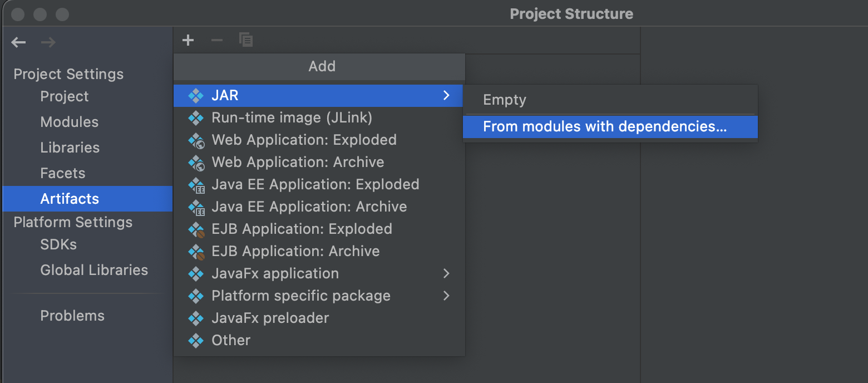Click the Copy artifact toolbar icon

[x=246, y=40]
